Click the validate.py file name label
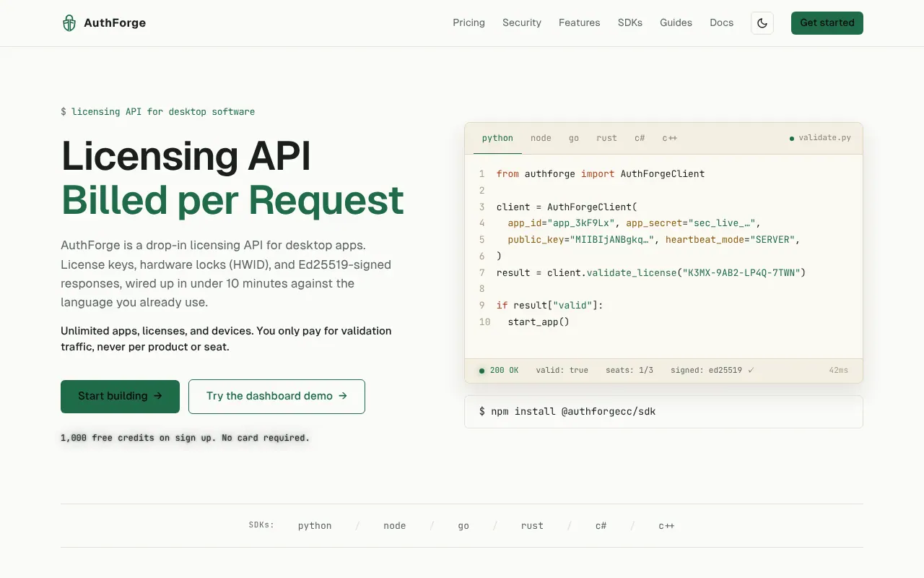Screen dimensions: 924x578 [824, 138]
